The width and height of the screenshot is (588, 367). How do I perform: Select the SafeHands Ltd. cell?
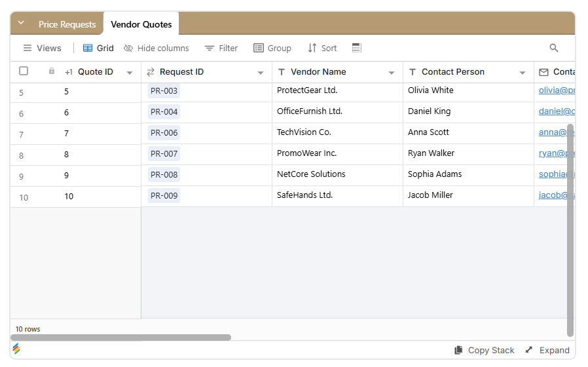coord(337,196)
